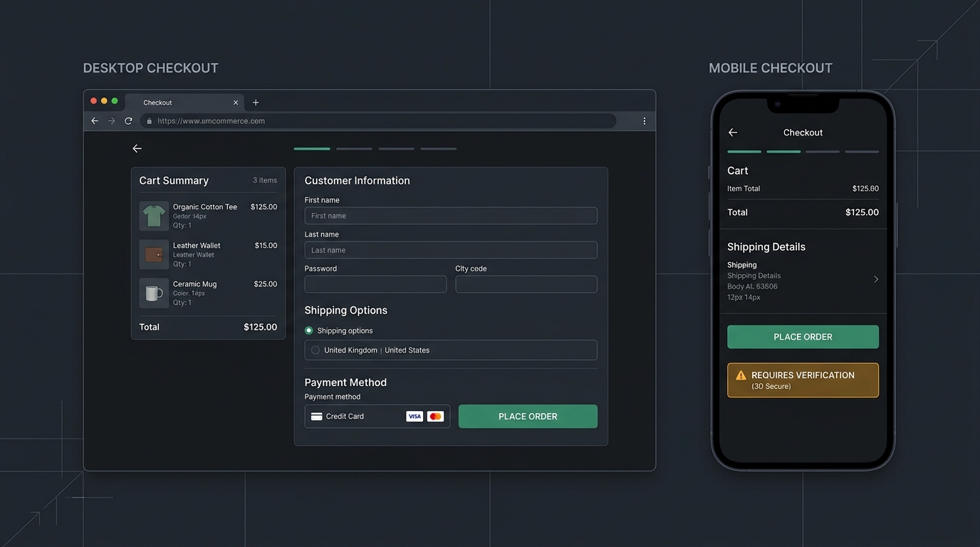
Task: Click the Password input field
Action: click(x=375, y=284)
